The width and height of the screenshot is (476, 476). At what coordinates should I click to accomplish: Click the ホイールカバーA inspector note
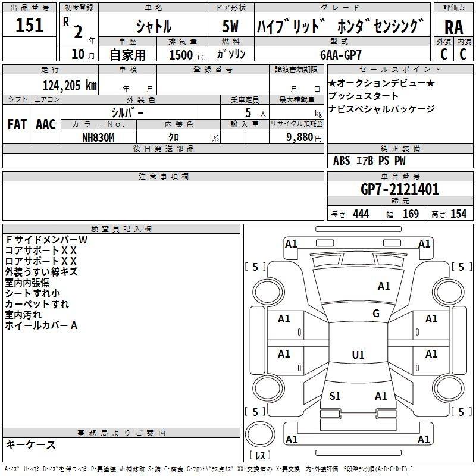(x=42, y=325)
